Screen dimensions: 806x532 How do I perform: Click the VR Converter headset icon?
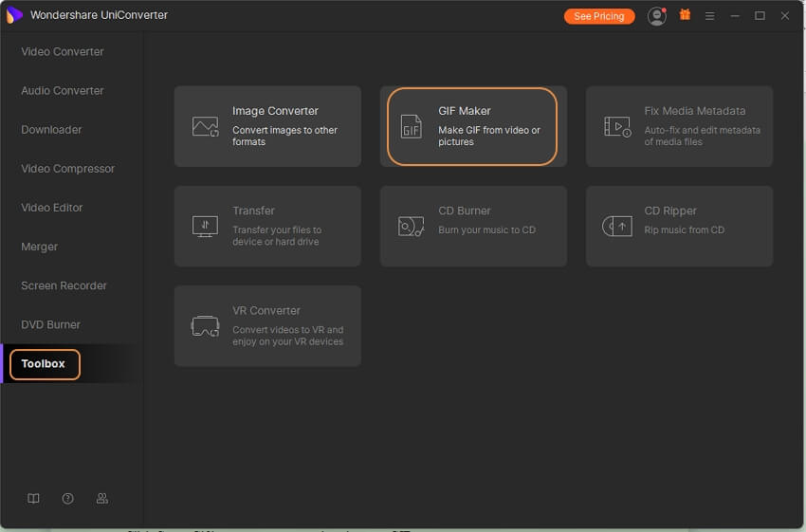(x=205, y=326)
